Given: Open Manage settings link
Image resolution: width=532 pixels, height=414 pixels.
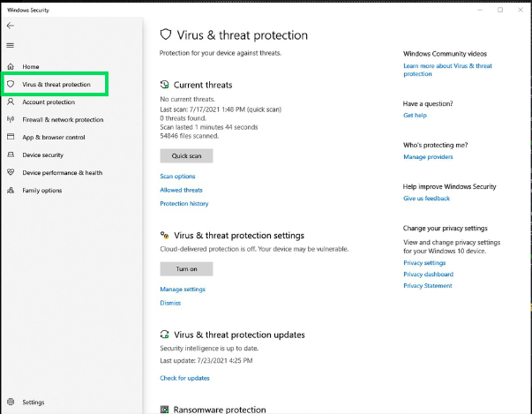Looking at the screenshot, I should (x=182, y=290).
